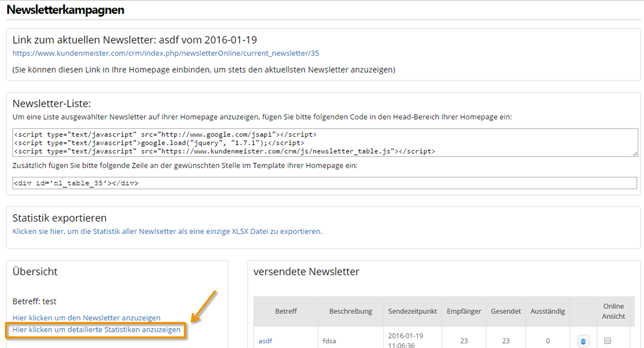644x348 pixels.
Task: Delete the asdf newsletter with the trash icon
Action: pos(583,341)
